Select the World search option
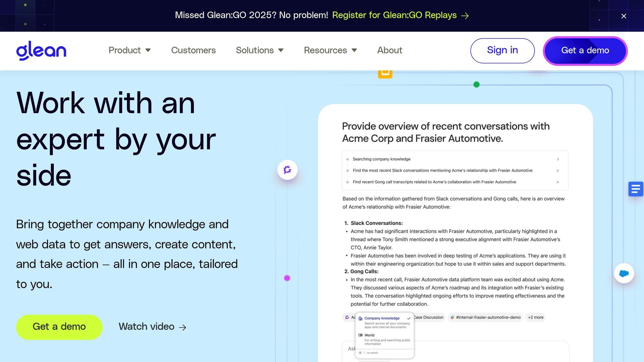This screenshot has height=362, width=644. pos(385,339)
